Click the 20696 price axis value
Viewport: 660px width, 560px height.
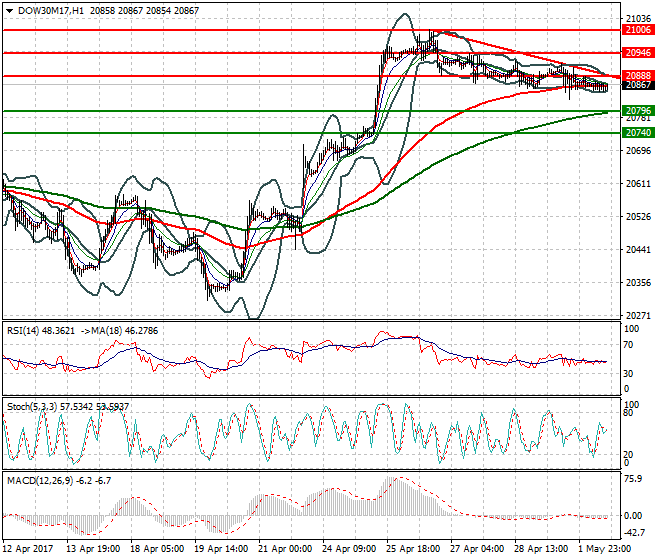click(x=638, y=151)
